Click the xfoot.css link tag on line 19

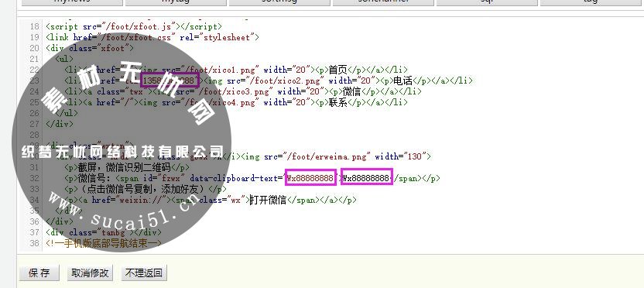coord(152,37)
